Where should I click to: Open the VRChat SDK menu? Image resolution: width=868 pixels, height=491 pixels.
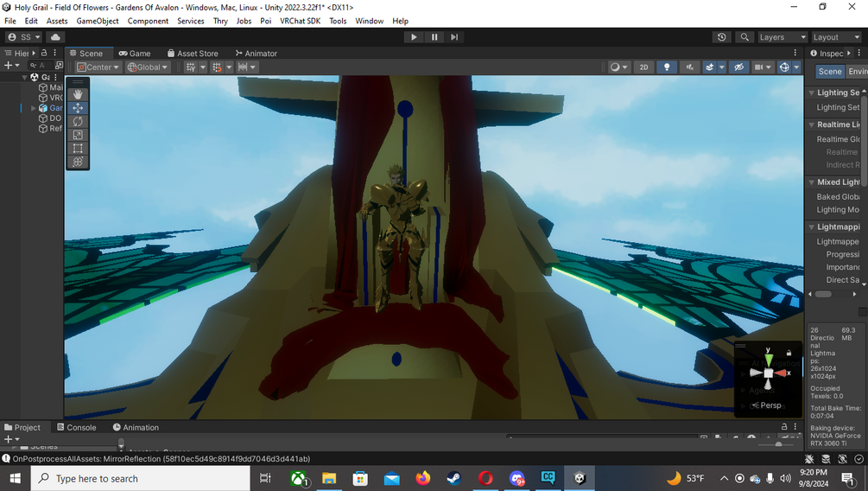tap(300, 21)
